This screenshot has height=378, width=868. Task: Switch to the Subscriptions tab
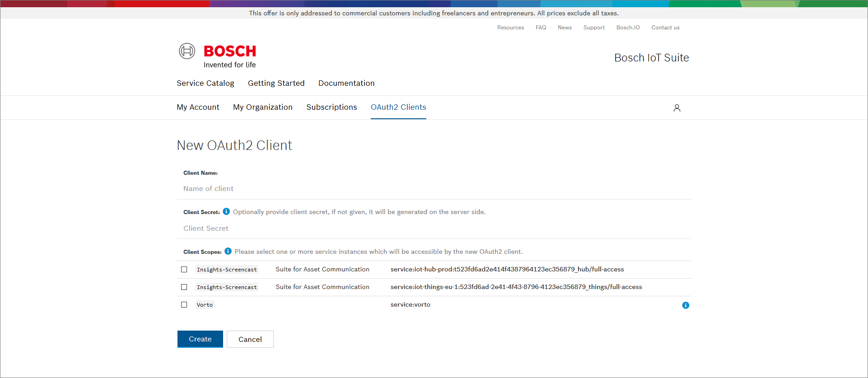pos(331,107)
